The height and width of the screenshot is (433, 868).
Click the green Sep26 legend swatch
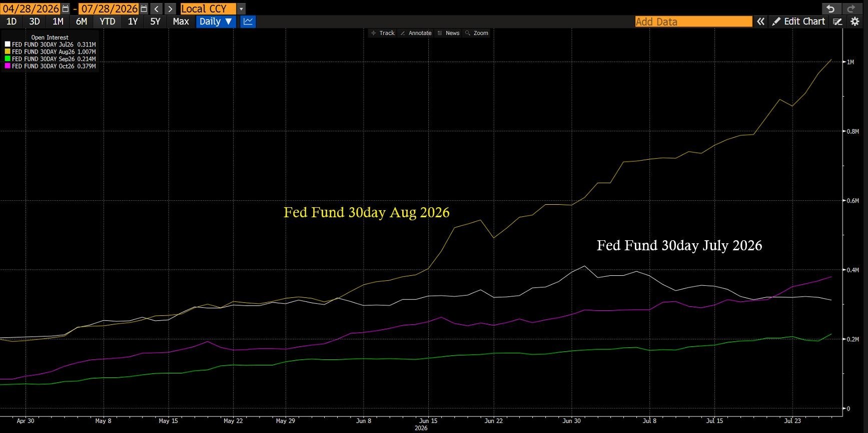[8, 59]
